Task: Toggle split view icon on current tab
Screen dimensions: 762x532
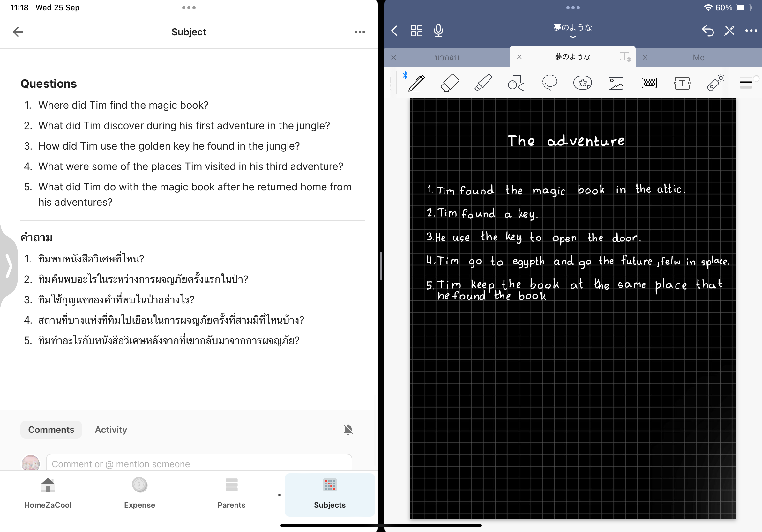Action: point(624,57)
